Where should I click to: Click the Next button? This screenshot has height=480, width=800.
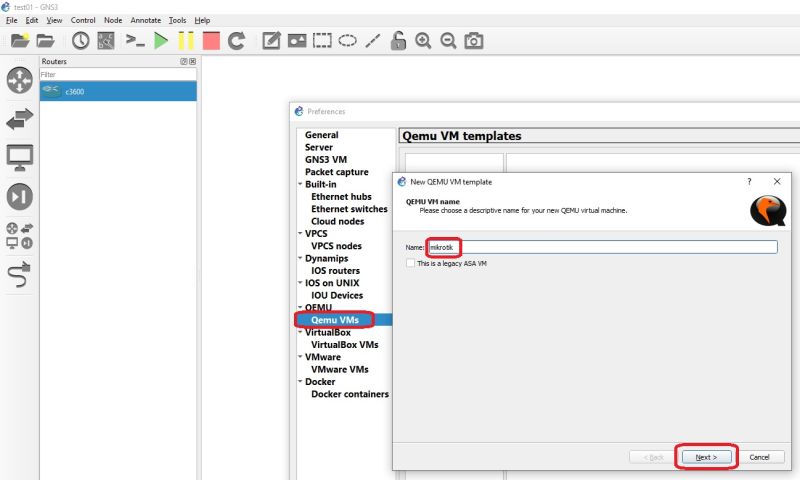(706, 457)
